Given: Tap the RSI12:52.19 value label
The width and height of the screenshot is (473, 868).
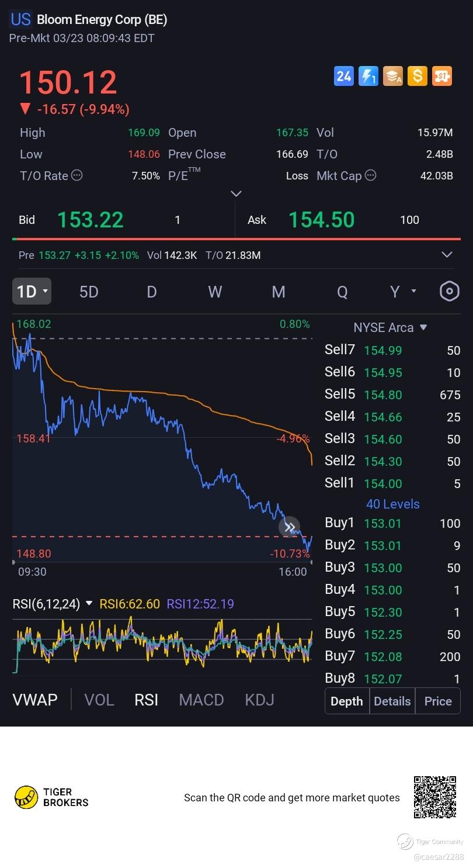Looking at the screenshot, I should click(x=200, y=604).
